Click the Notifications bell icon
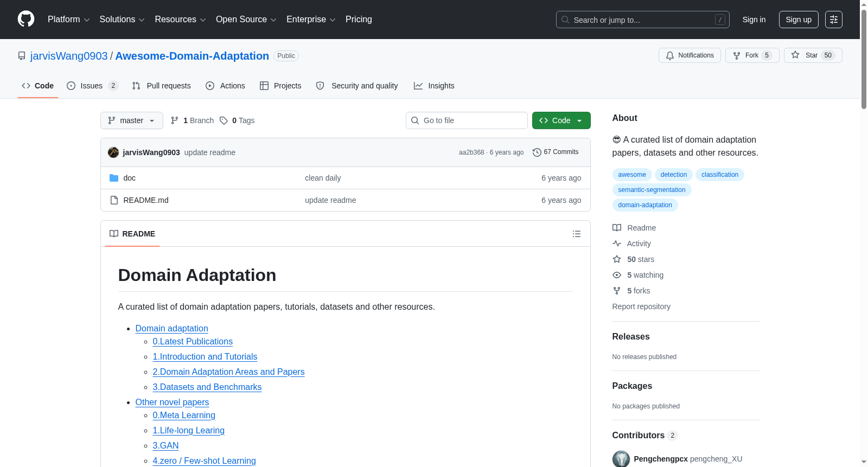 (x=670, y=55)
